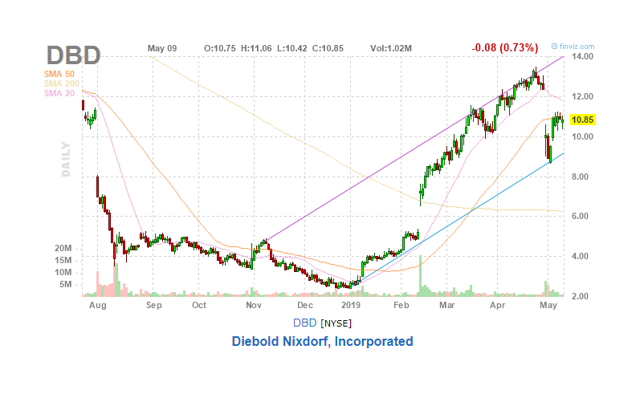This screenshot has width=640, height=394.
Task: Click the Oct month label
Action: tap(199, 305)
